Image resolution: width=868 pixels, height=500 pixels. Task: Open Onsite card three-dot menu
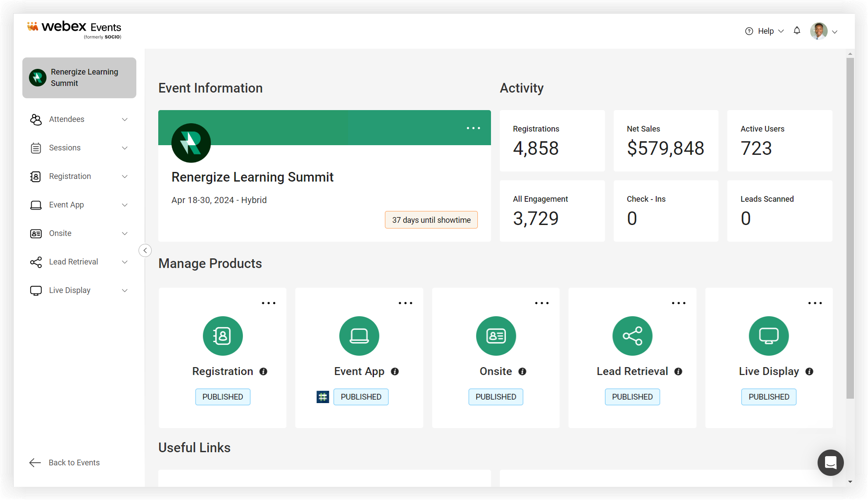[542, 303]
